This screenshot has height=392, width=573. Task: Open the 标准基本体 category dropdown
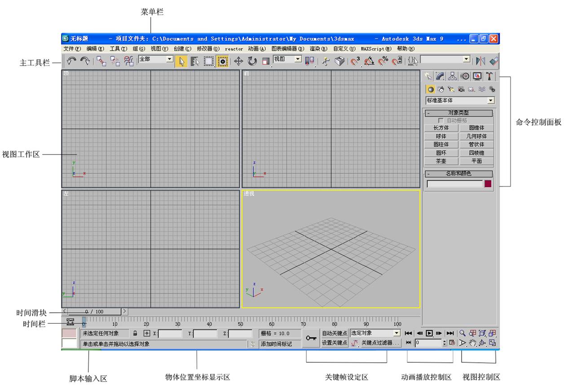click(460, 101)
